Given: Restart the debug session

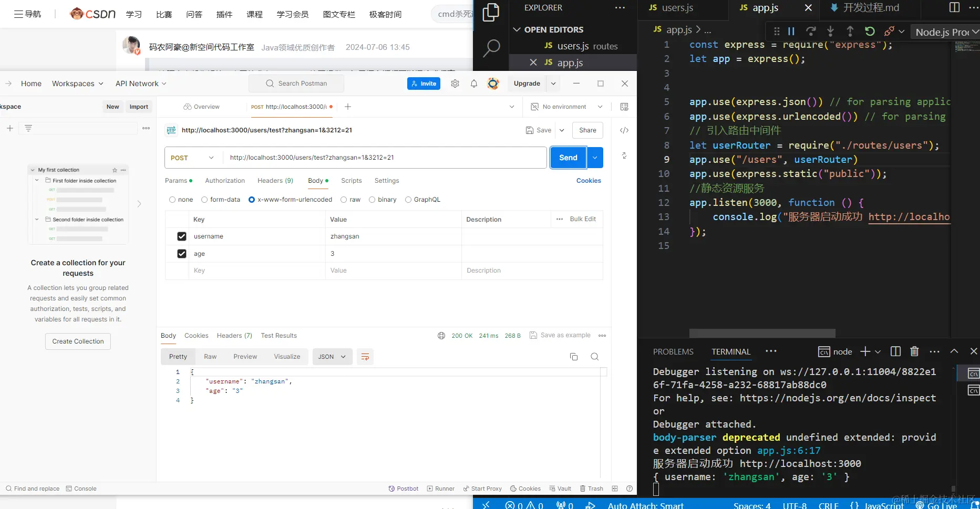Looking at the screenshot, I should pyautogui.click(x=870, y=32).
